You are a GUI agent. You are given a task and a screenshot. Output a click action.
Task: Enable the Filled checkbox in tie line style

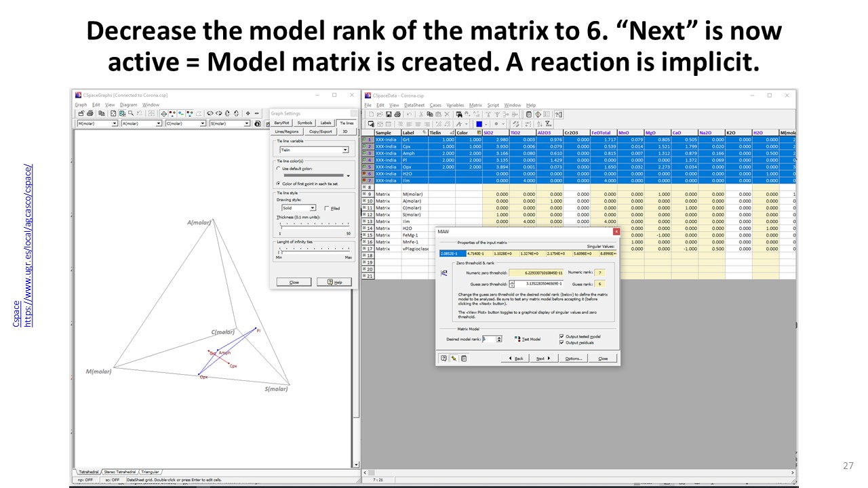pos(327,208)
